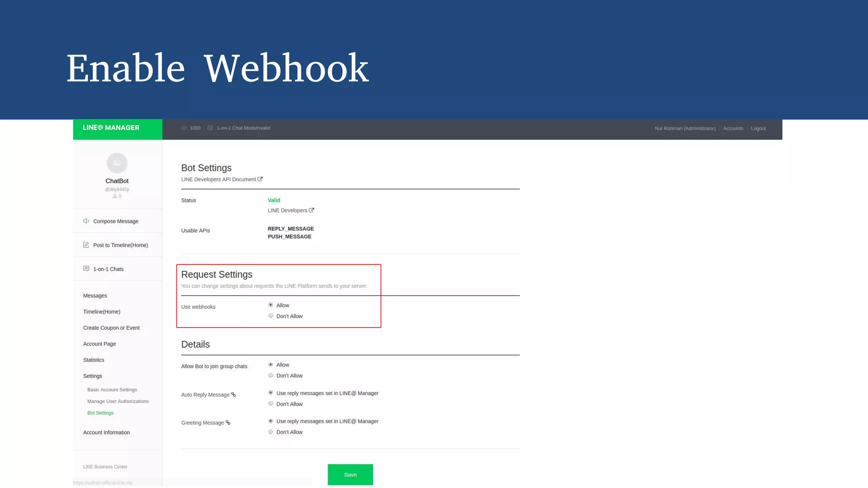Click the Valid status text
868x488 pixels.
[274, 200]
